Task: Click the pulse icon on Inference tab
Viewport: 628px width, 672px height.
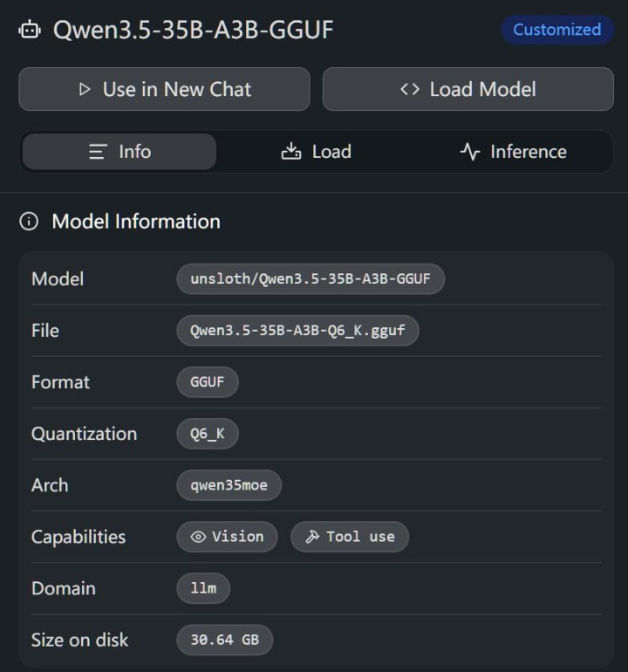Action: click(470, 152)
